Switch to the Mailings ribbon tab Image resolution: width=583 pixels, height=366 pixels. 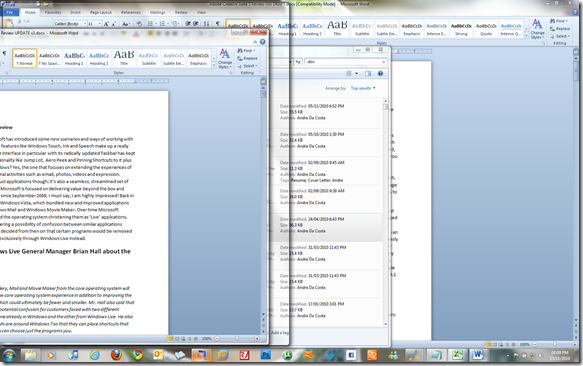(158, 12)
